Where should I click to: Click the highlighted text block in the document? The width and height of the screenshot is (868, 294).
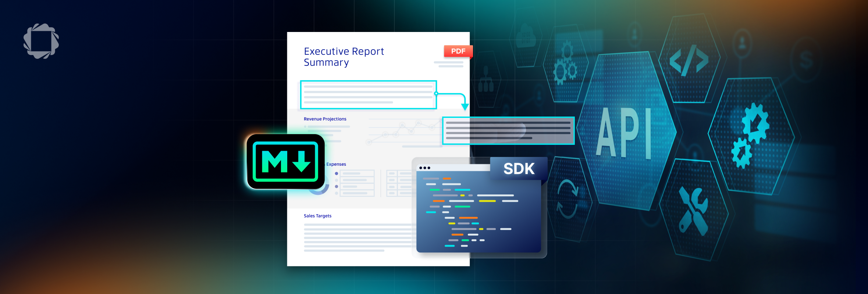(x=369, y=95)
